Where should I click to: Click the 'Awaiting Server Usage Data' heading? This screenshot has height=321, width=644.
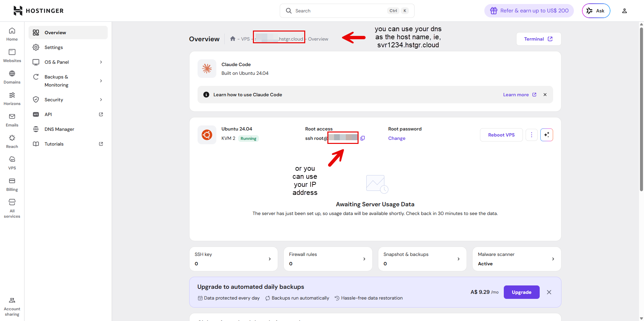[375, 204]
